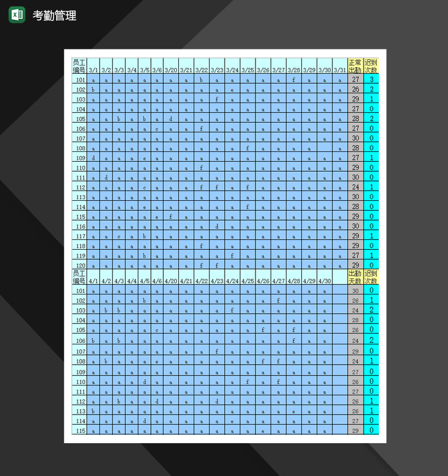Select employee 120 row label
Image resolution: width=448 pixels, height=476 pixels.
(80, 265)
